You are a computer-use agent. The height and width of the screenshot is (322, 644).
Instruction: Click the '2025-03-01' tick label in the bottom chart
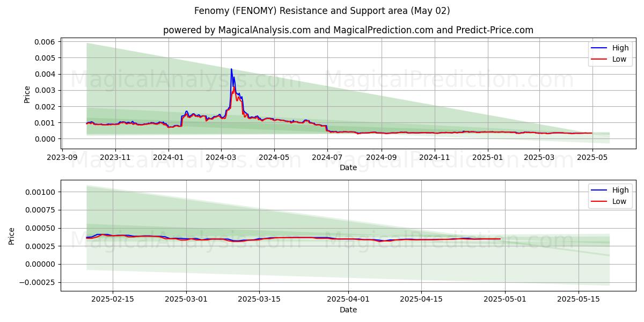pos(186,299)
